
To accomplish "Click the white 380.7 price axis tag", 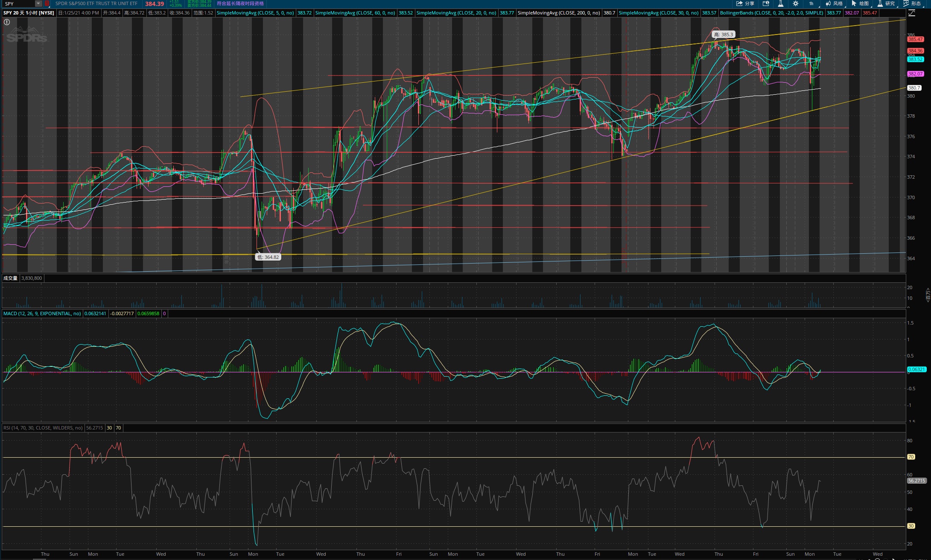I will point(914,88).
